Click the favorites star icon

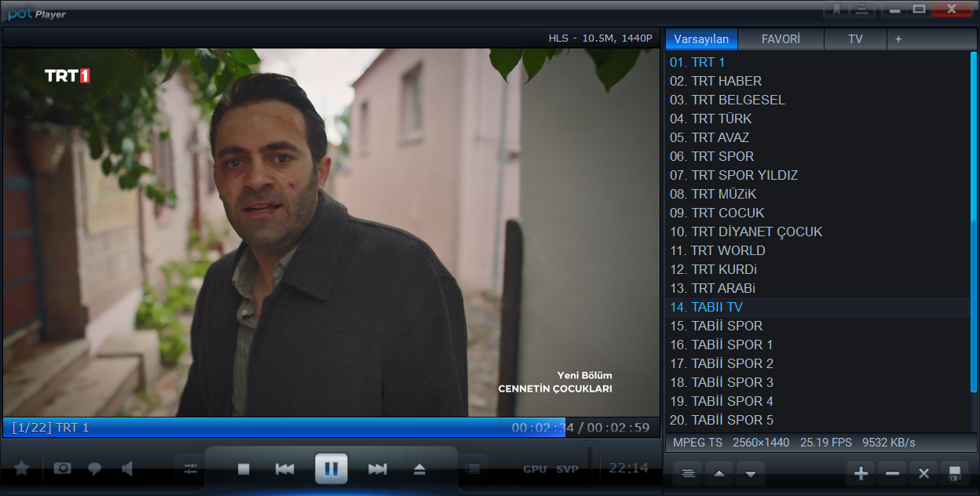[x=22, y=469]
